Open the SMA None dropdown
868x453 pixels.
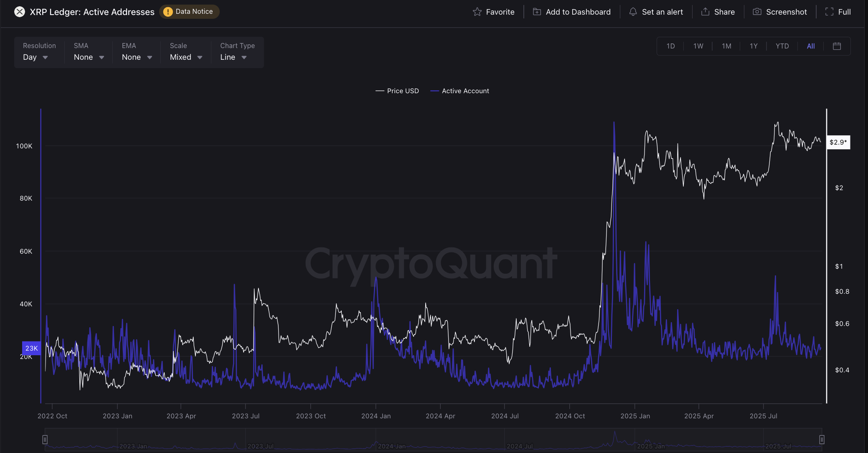(89, 57)
